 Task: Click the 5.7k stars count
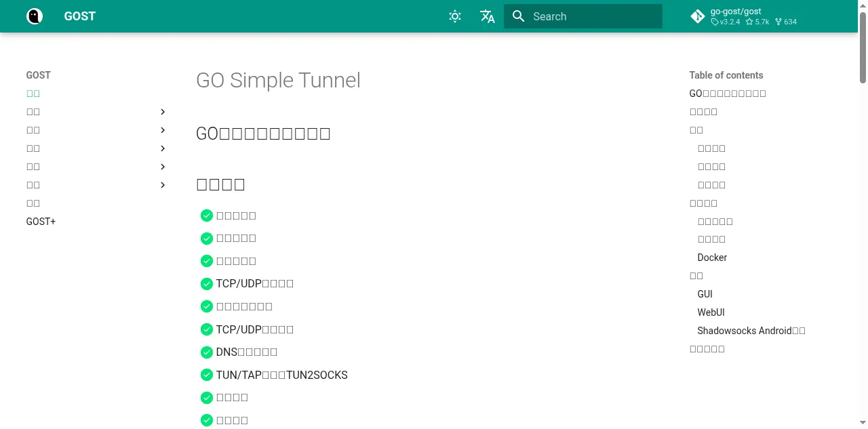click(757, 22)
